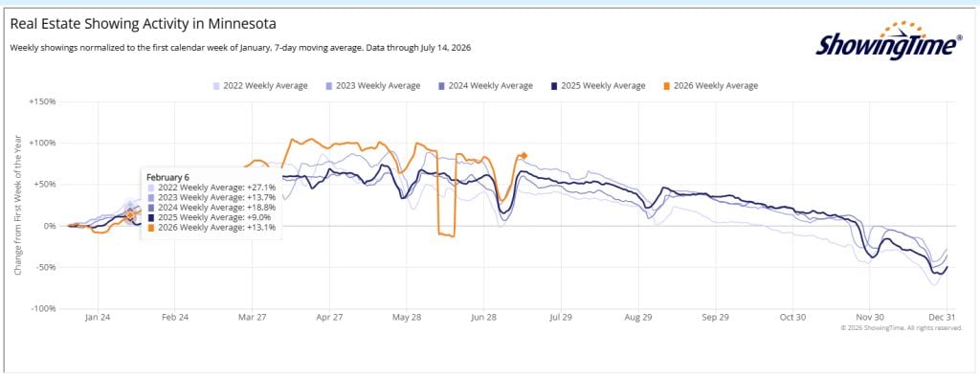Click the Jul 29 x-axis label
980x378 pixels.
pyautogui.click(x=561, y=318)
